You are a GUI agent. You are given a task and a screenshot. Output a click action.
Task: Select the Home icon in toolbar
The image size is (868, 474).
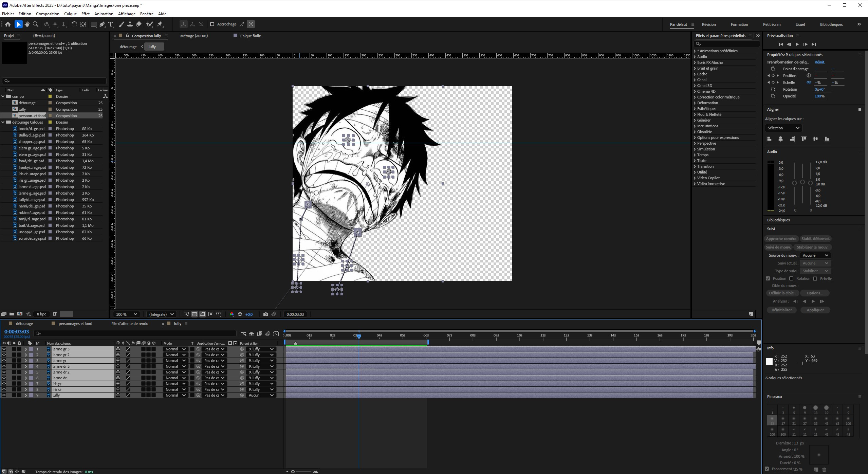[x=8, y=24]
